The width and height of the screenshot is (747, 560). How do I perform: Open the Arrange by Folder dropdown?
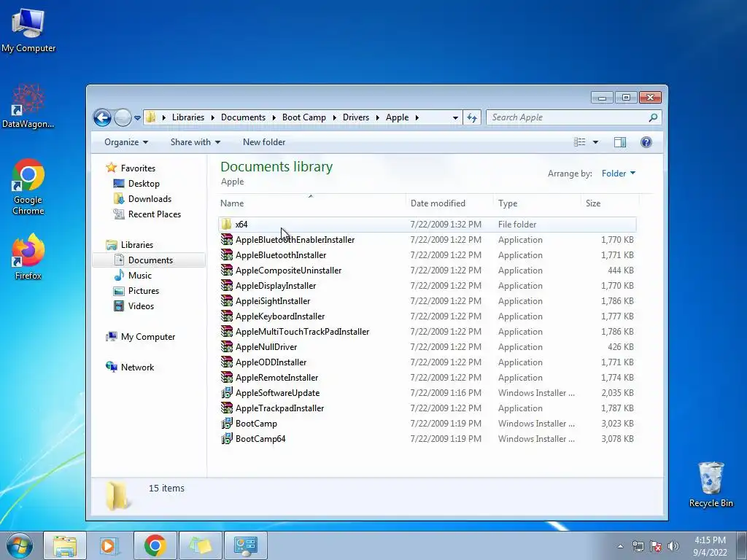pos(619,174)
